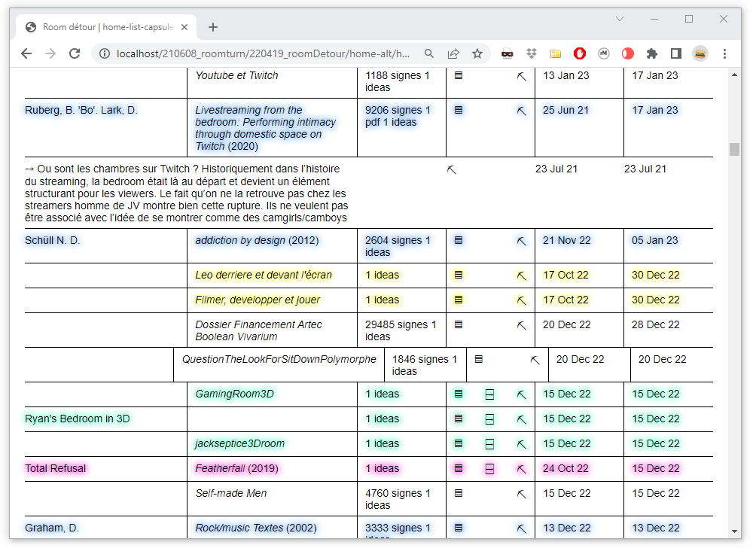Click the pickaxe icon in the Featherfall row
Image resolution: width=756 pixels, height=548 pixels.
(521, 469)
